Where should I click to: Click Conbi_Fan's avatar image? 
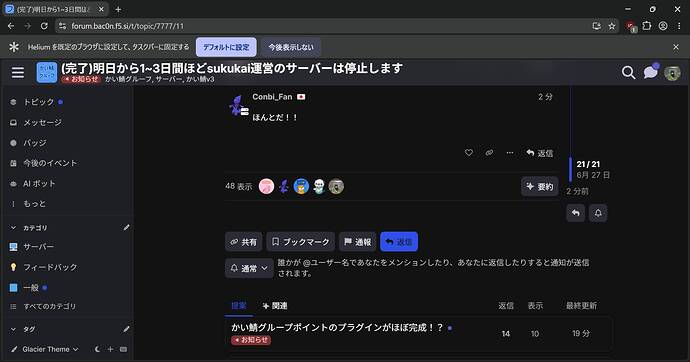pos(238,106)
